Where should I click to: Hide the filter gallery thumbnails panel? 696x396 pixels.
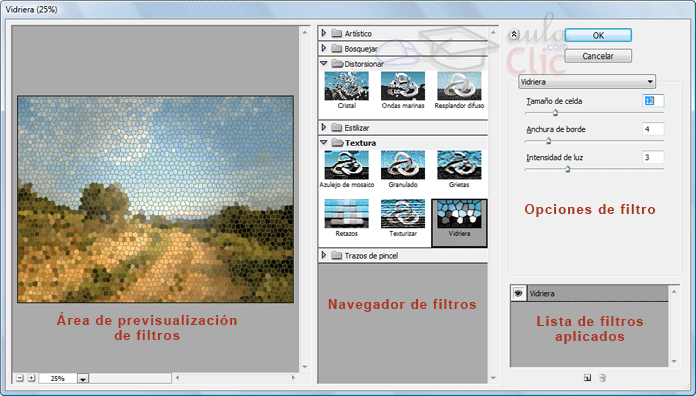point(514,34)
